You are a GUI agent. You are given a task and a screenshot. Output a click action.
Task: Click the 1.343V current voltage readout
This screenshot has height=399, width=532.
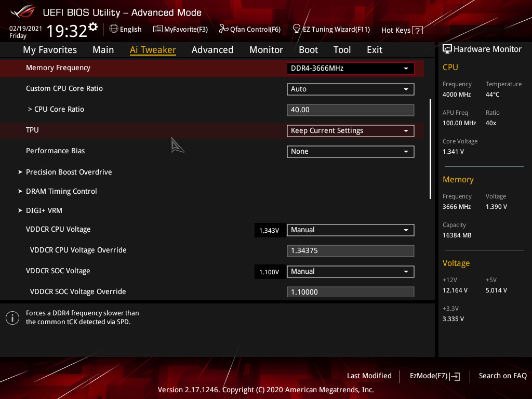click(x=270, y=230)
